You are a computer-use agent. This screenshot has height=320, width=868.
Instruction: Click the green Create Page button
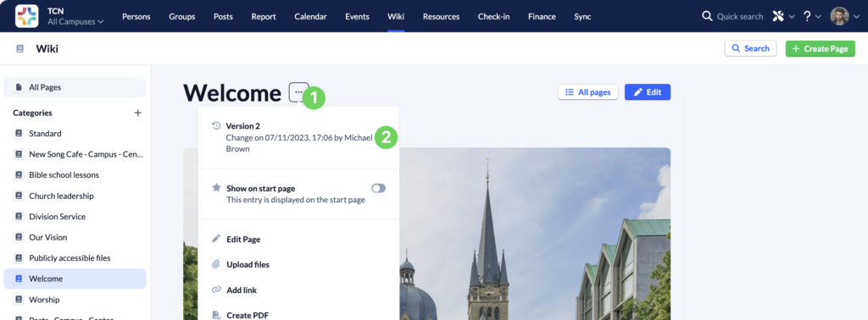click(821, 48)
